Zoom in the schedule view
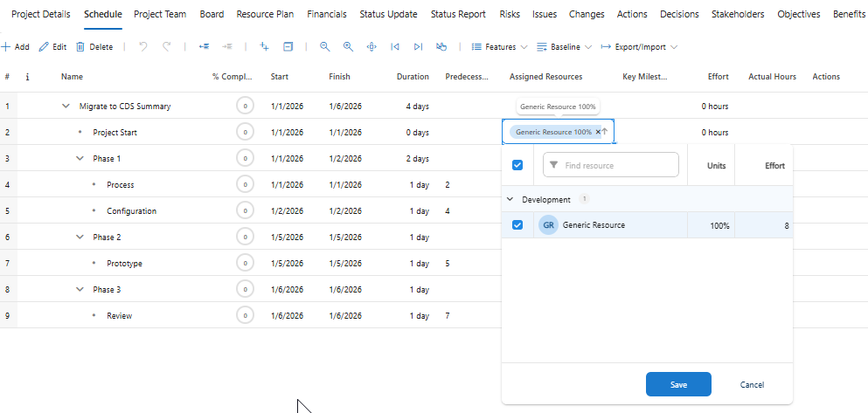The height and width of the screenshot is (413, 868). [348, 47]
